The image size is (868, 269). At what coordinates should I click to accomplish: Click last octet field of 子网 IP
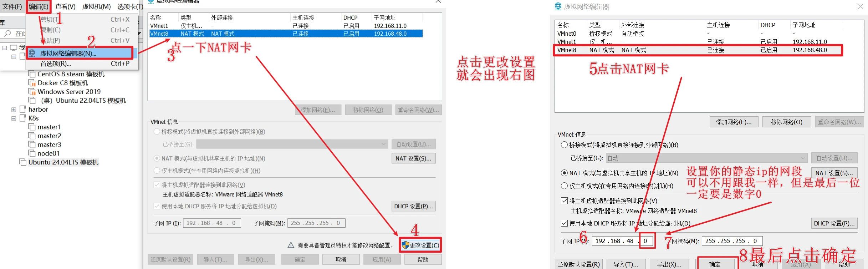click(646, 241)
